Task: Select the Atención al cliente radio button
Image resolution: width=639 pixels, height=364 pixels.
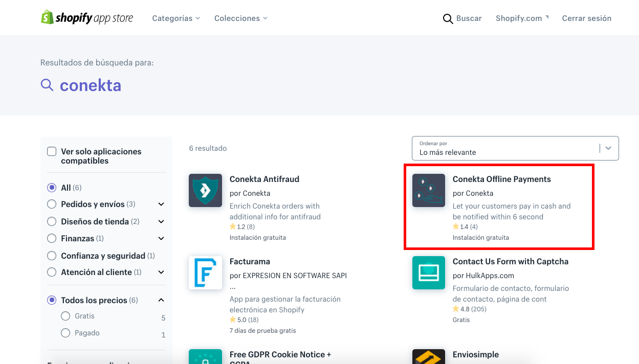Action: (x=52, y=272)
